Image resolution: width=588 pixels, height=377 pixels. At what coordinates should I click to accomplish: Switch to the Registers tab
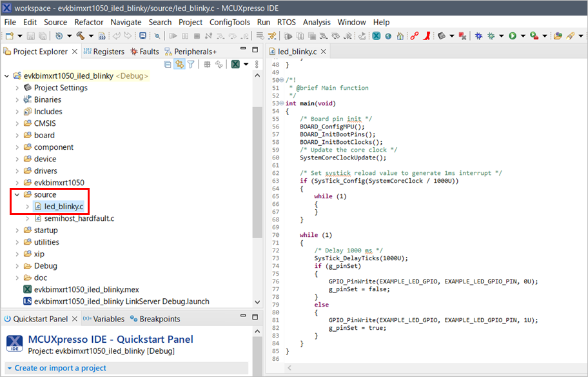pos(104,52)
